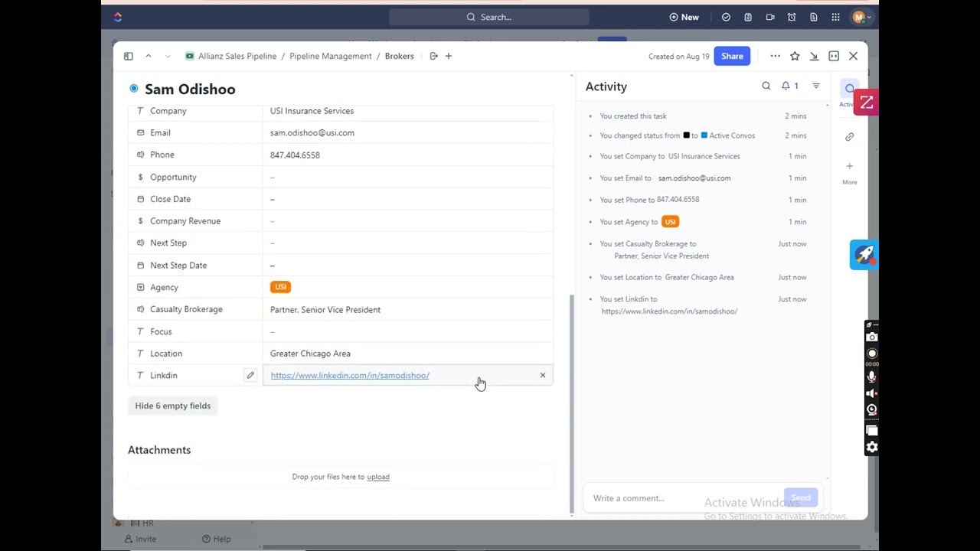Open the Activity filter icon

816,86
